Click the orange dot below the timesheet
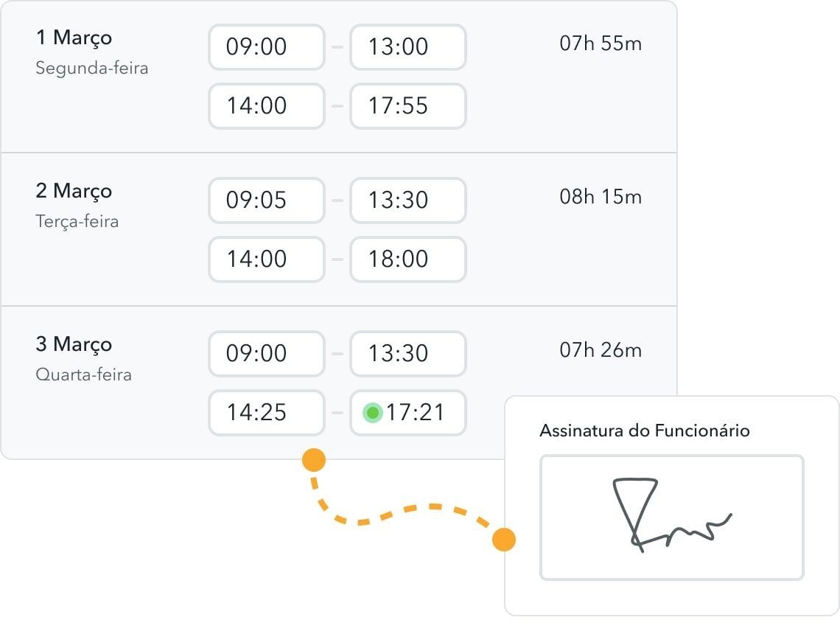 314,460
